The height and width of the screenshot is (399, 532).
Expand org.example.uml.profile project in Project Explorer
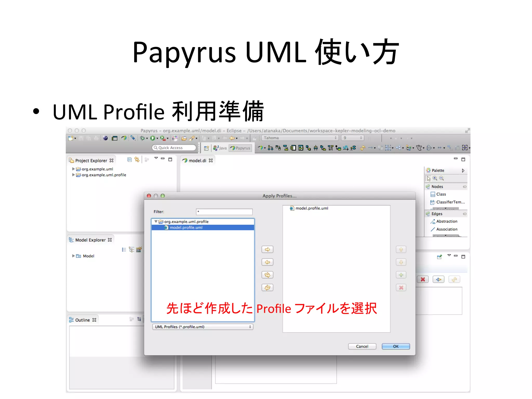point(73,175)
